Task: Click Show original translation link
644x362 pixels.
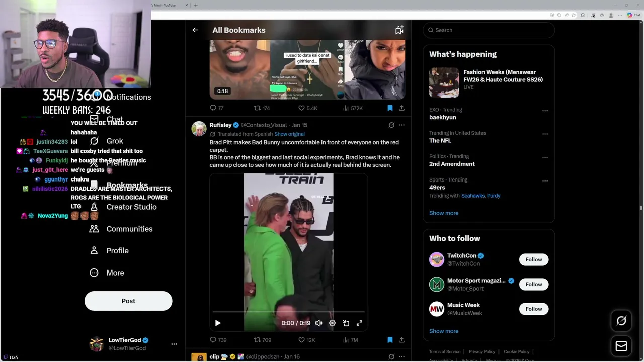Action: click(289, 134)
